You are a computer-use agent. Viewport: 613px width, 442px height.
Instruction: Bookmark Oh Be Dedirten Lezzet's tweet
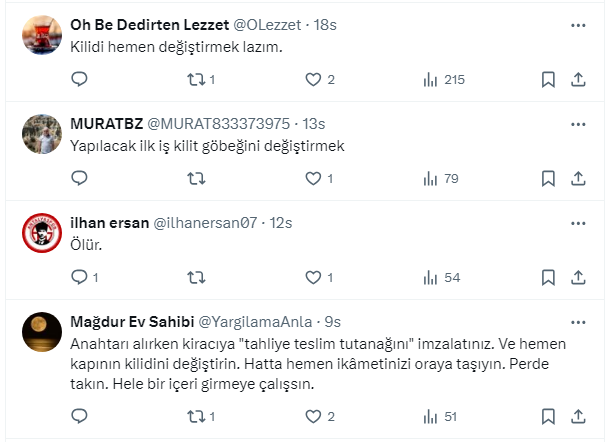pyautogui.click(x=548, y=80)
